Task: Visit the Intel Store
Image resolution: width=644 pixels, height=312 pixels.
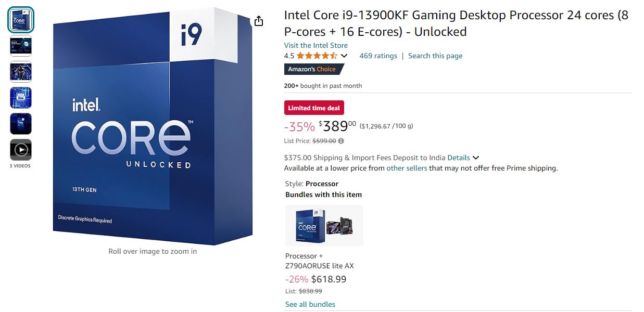Action: click(315, 45)
